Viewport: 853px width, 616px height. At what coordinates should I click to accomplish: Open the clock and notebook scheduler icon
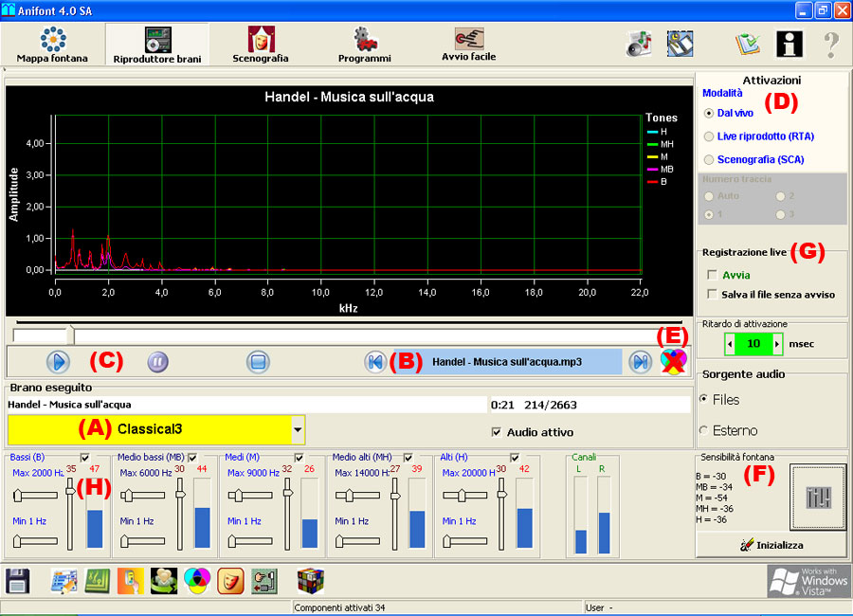pos(680,45)
